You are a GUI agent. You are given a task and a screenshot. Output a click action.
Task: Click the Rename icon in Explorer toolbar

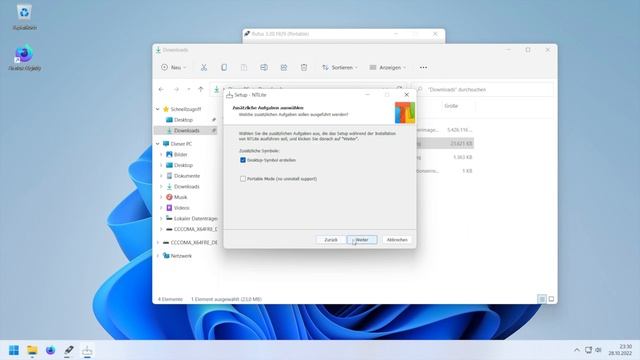tap(264, 67)
